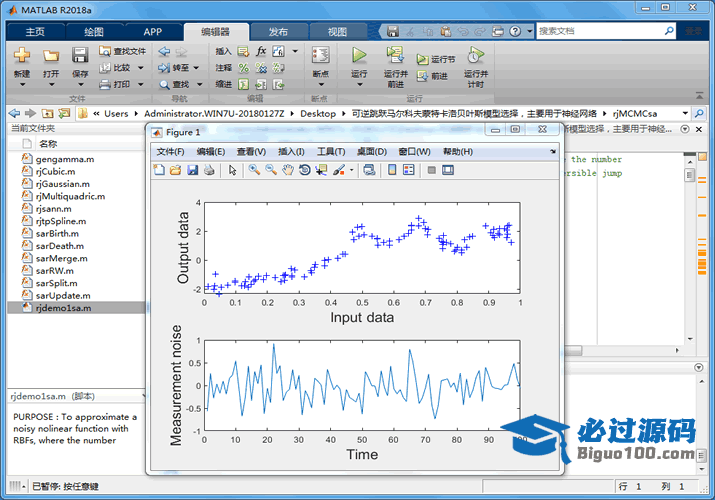Toggle the Data Cursor tool
The width and height of the screenshot is (715, 500).
tap(321, 170)
